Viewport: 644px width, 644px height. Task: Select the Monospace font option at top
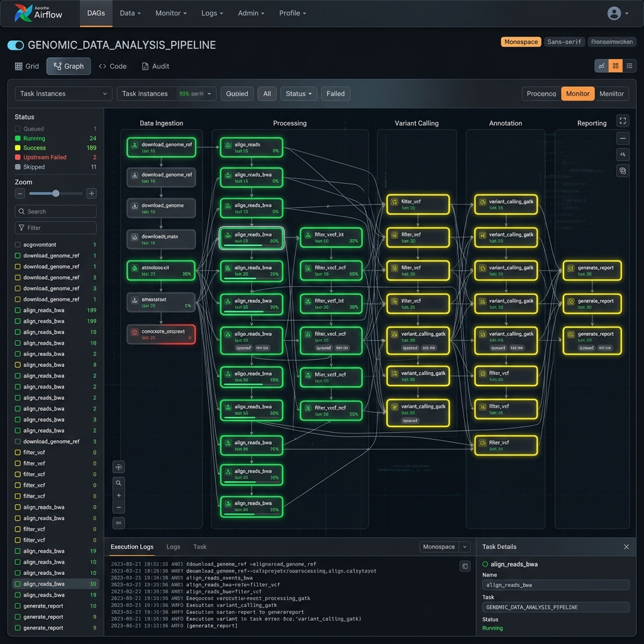pos(521,42)
